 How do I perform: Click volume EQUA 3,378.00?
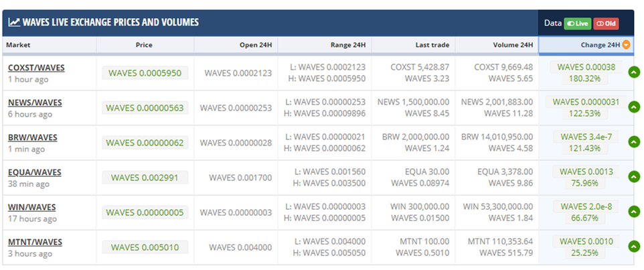(505, 172)
